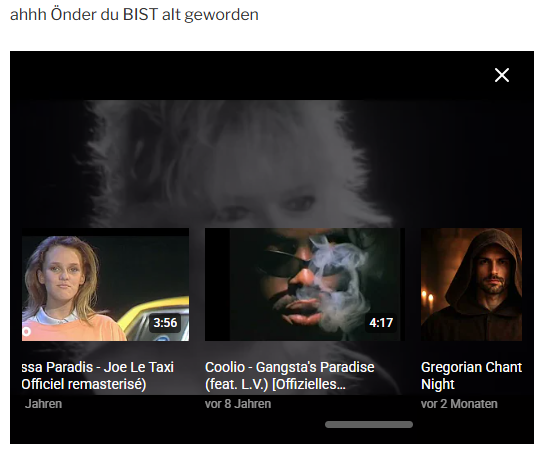Open the hooded monk Gregorian Chant thumbnail
Viewport: 540px width, 450px height.
(x=471, y=284)
